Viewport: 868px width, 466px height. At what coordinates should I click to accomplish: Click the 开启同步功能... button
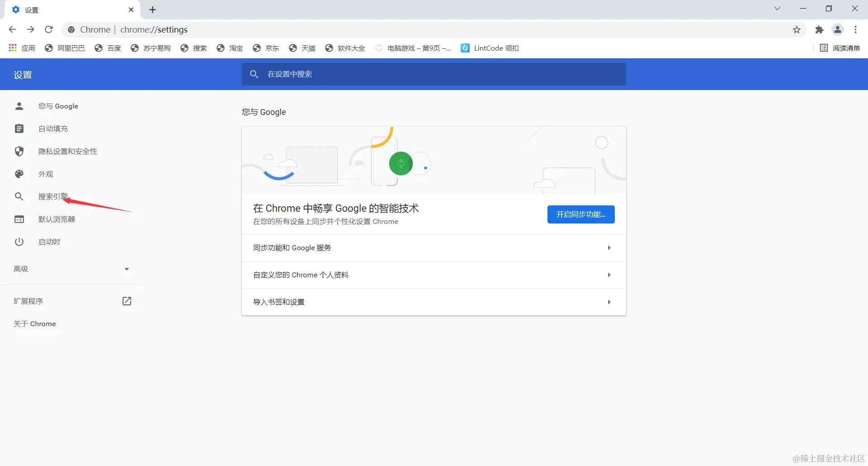[x=581, y=214]
